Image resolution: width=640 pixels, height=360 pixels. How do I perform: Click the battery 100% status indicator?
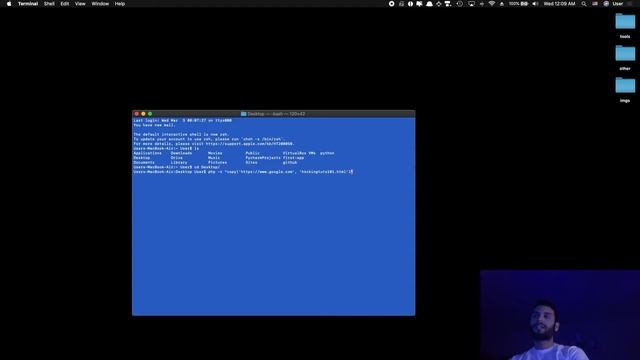point(518,4)
